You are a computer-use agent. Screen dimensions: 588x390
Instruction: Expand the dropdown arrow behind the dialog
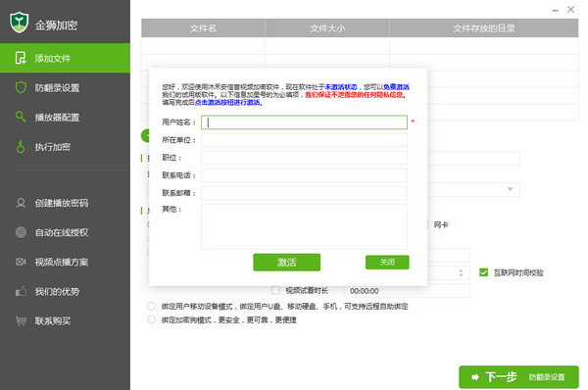pos(510,189)
